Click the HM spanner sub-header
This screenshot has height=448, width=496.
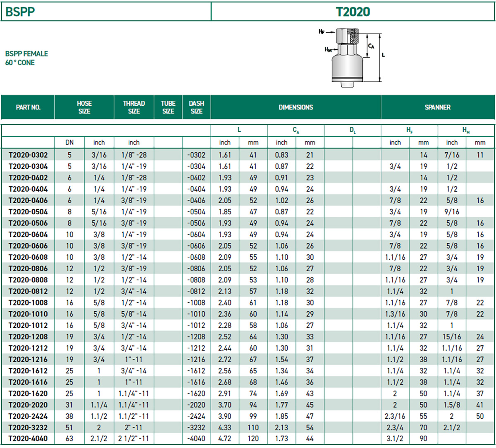[x=466, y=130]
